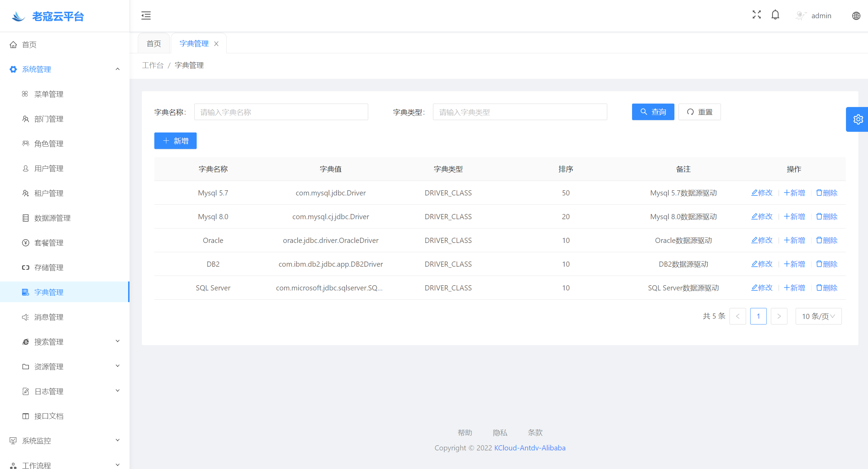Switch to the 首页 tab
This screenshot has height=469, width=868.
pyautogui.click(x=154, y=44)
